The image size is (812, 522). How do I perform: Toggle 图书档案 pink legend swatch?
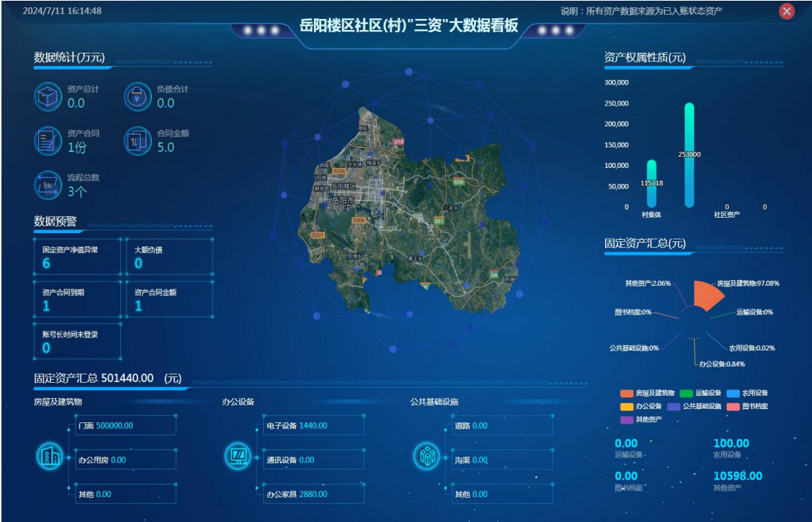(733, 407)
